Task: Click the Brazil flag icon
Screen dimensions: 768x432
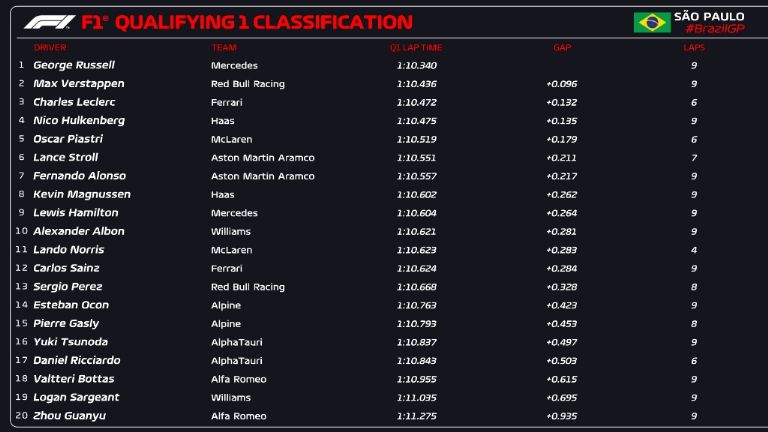Action: point(652,22)
